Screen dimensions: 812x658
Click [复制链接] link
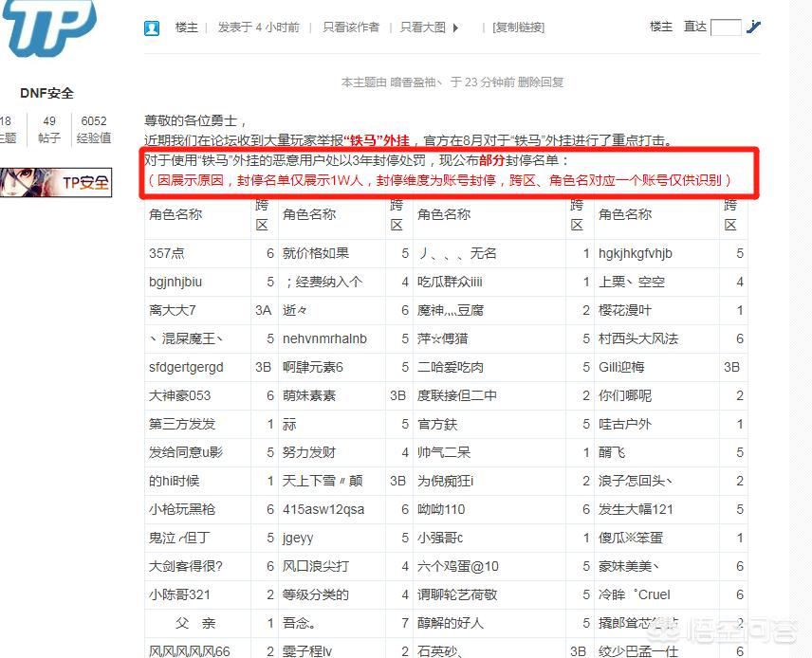[518, 27]
